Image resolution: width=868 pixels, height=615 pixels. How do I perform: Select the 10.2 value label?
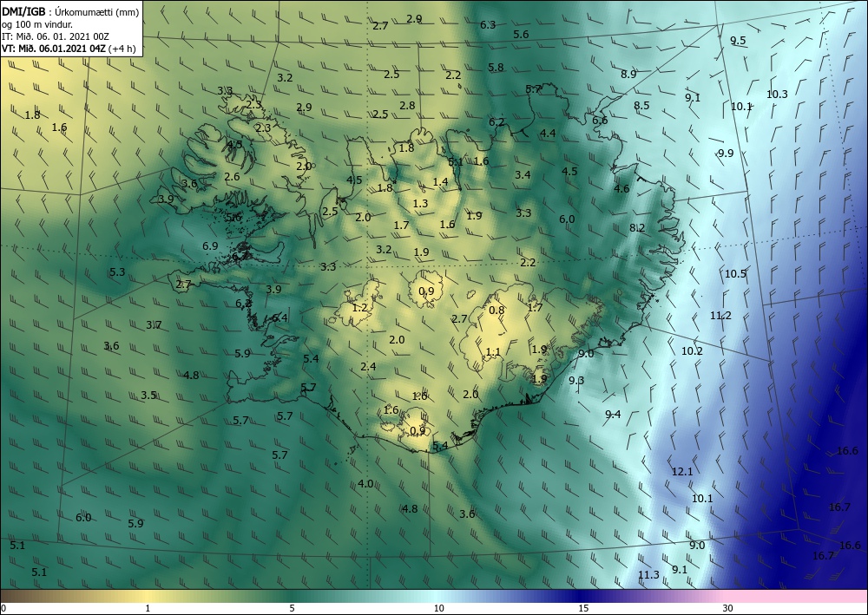[692, 350]
